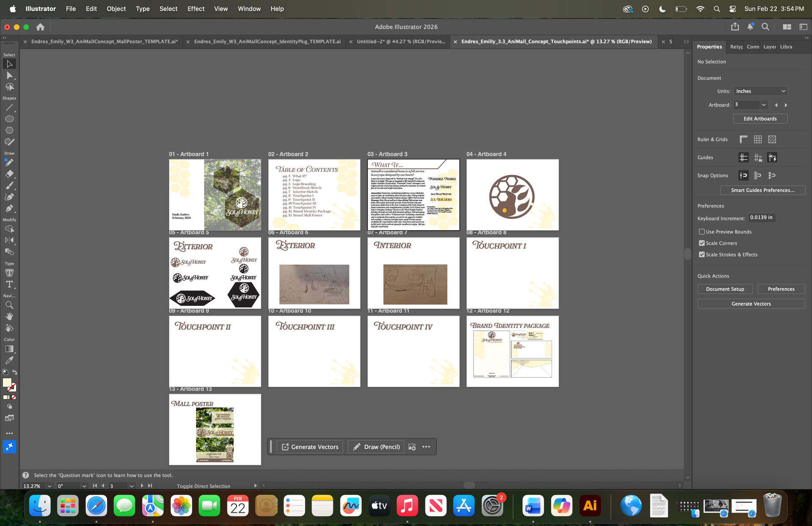Pick the Eyedropper tool
This screenshot has width=812, height=526.
point(9,360)
